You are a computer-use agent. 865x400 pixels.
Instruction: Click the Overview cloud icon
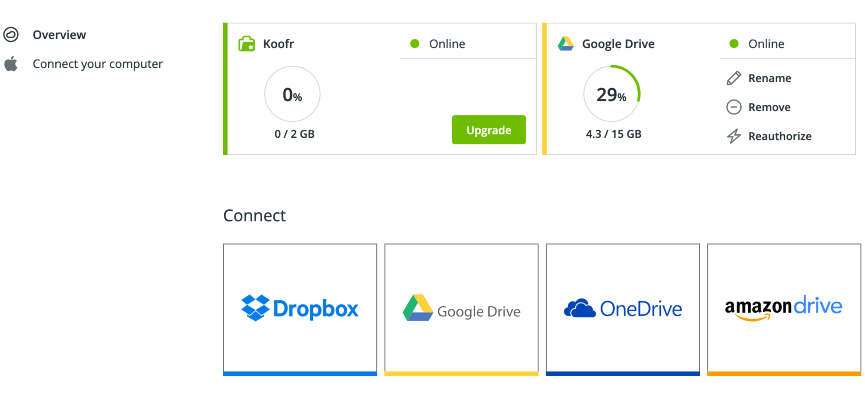(11, 35)
